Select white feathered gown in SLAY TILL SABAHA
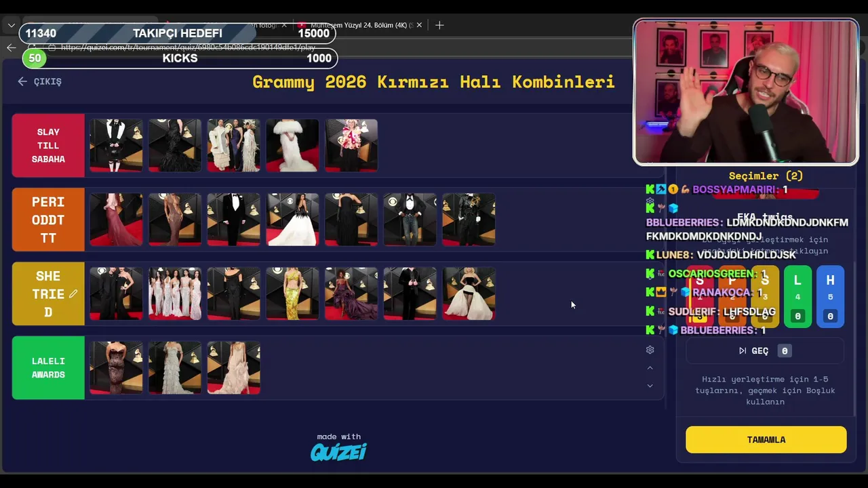This screenshot has height=488, width=868. point(292,146)
